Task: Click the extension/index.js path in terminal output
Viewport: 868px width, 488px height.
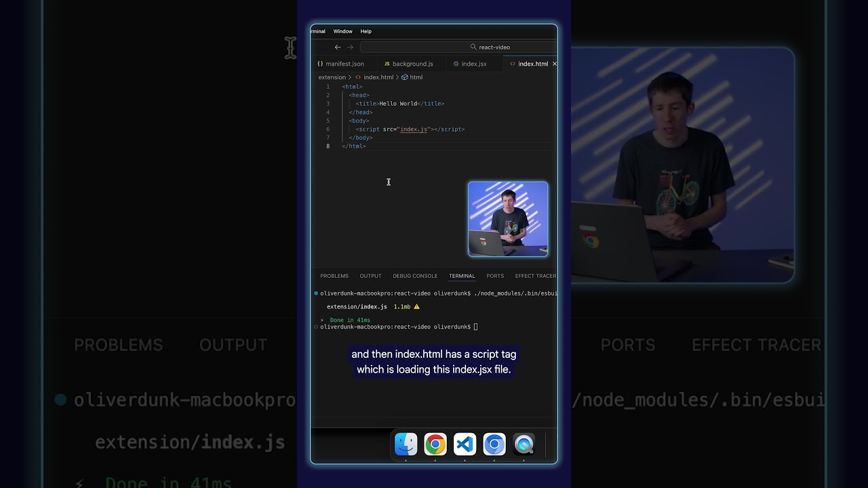Action: [x=357, y=307]
